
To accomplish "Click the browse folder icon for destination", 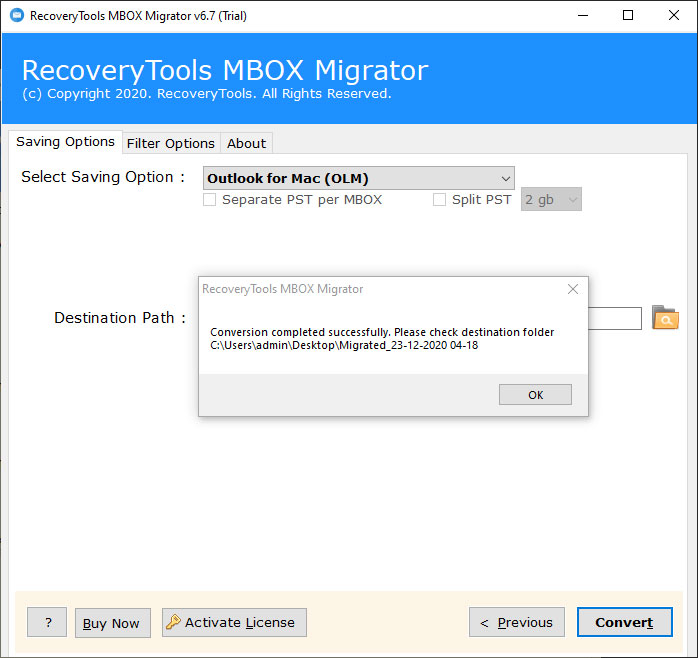I will click(665, 317).
